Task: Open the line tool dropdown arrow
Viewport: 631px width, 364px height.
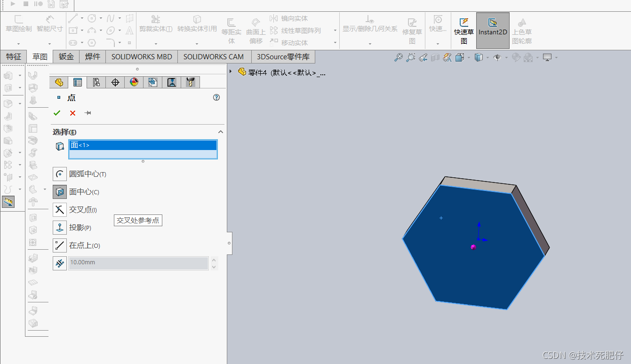Action: tap(82, 18)
